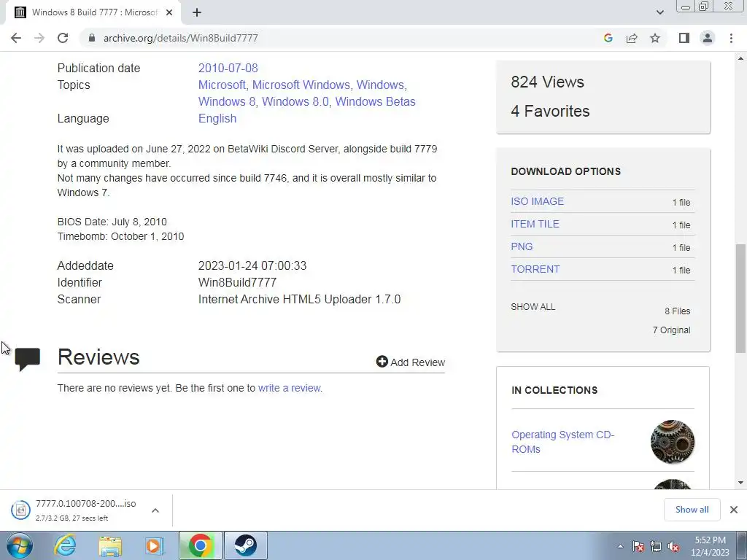Viewport: 747px width, 560px height.
Task: Click the scrollbar down arrow
Action: click(740, 483)
